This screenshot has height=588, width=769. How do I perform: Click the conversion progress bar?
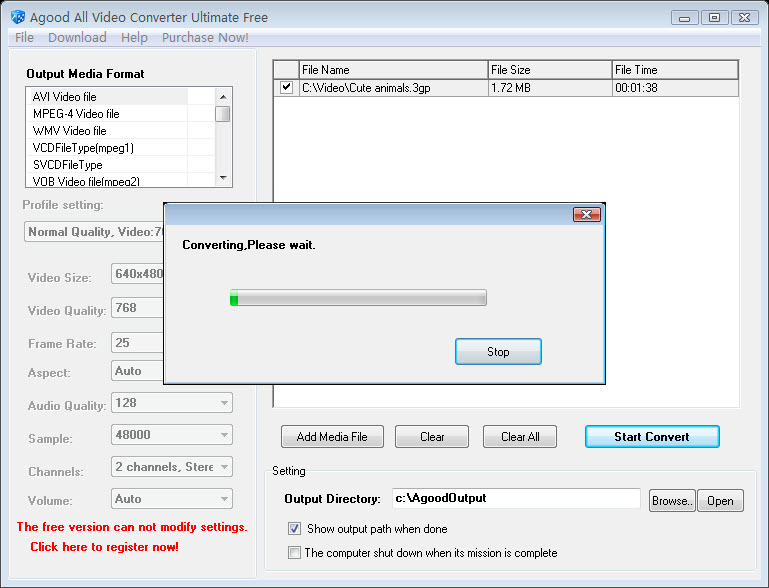pos(358,298)
